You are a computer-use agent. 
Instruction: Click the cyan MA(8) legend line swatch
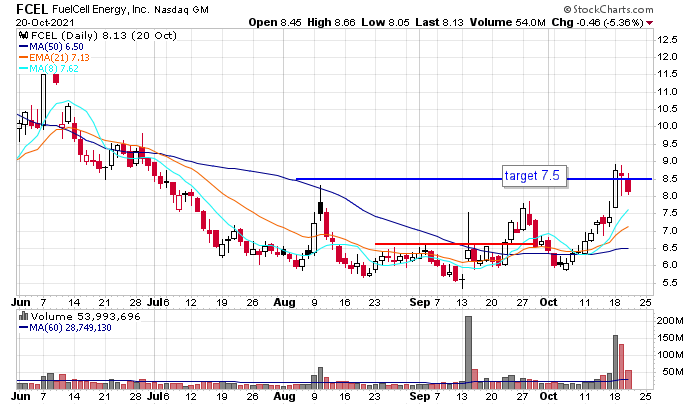pos(24,68)
